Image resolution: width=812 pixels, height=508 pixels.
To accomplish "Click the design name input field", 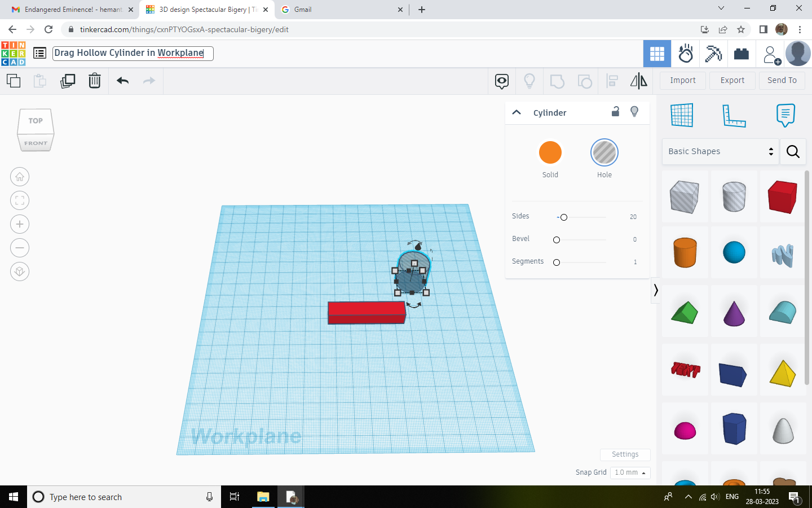I will coord(133,53).
